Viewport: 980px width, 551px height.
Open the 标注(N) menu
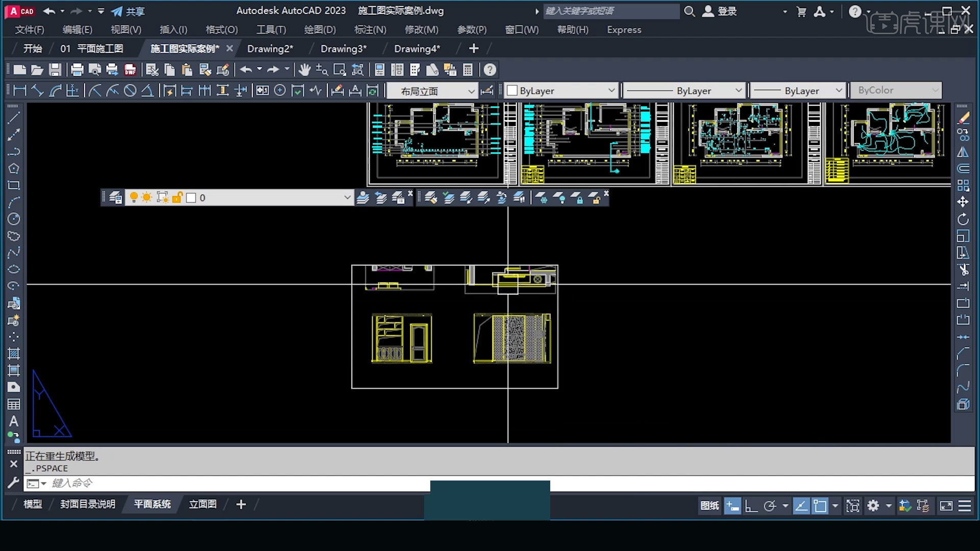tap(370, 30)
